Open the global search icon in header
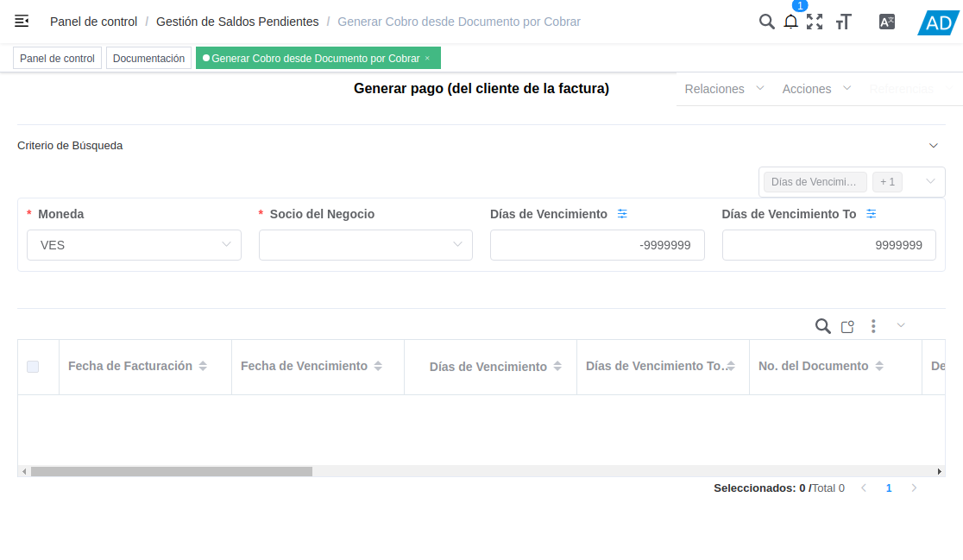963x560 pixels. [767, 22]
